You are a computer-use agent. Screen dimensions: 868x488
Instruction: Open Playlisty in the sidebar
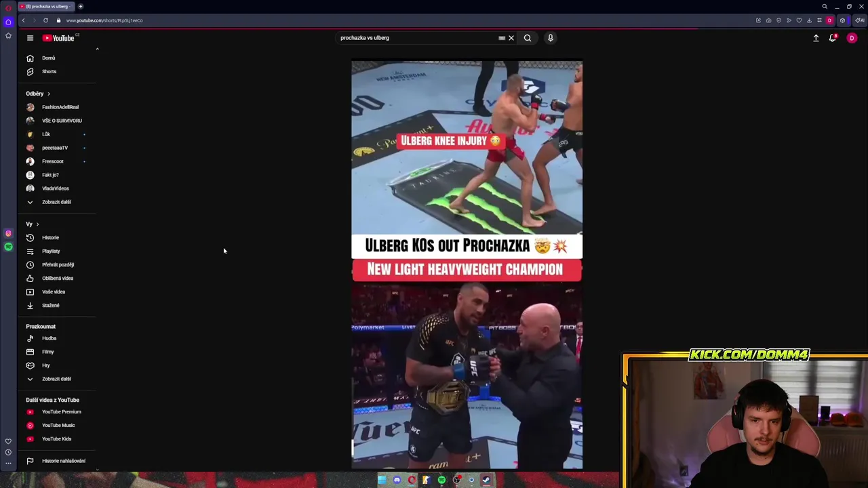pyautogui.click(x=58, y=251)
